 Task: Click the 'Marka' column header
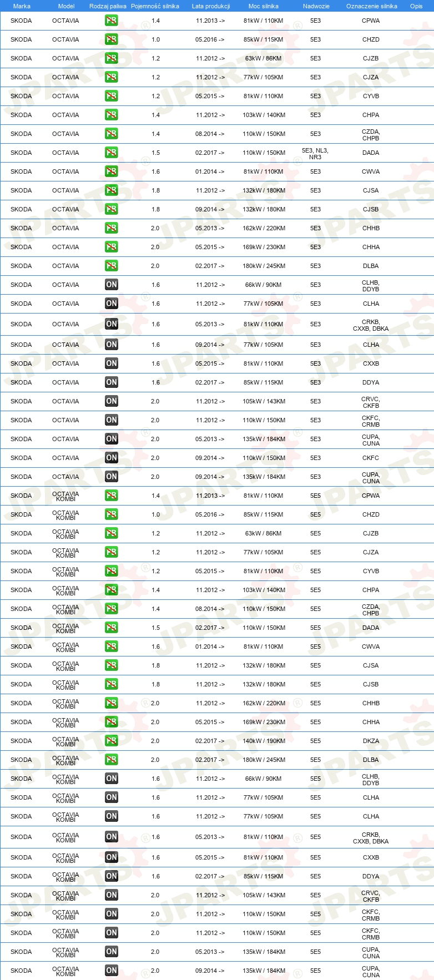[x=22, y=6]
